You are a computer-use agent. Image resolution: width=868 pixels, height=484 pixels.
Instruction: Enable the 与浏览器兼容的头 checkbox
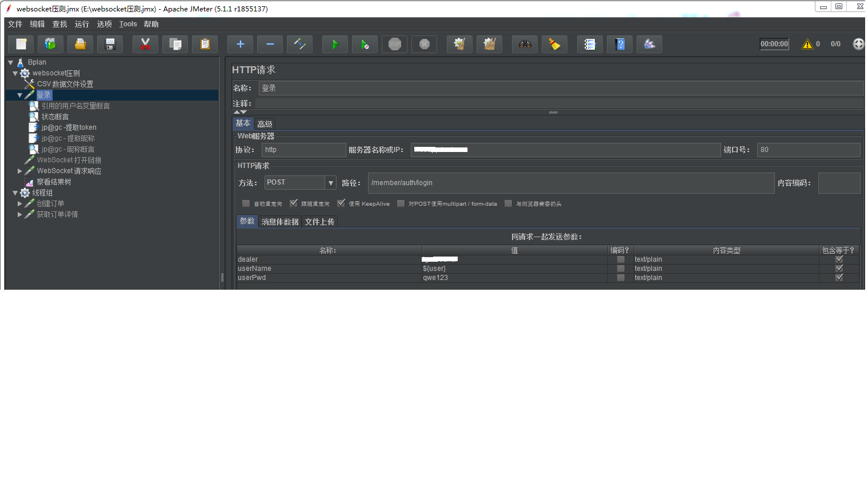pos(508,203)
